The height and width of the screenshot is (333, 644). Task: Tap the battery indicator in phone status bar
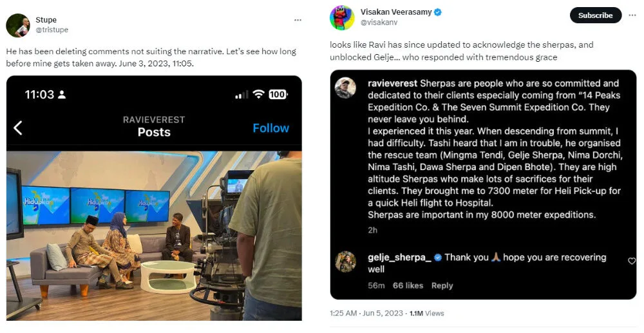click(278, 95)
